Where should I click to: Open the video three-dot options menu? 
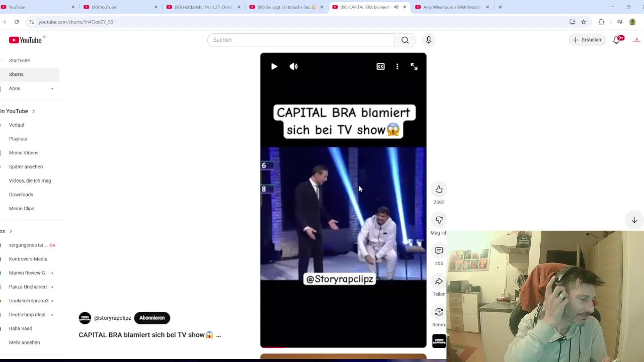pyautogui.click(x=397, y=66)
